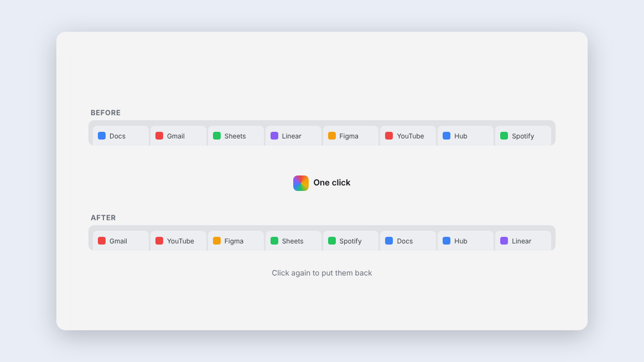Image resolution: width=644 pixels, height=362 pixels.
Task: Click the purple Linear favicon in the Before row
Action: [x=275, y=136]
